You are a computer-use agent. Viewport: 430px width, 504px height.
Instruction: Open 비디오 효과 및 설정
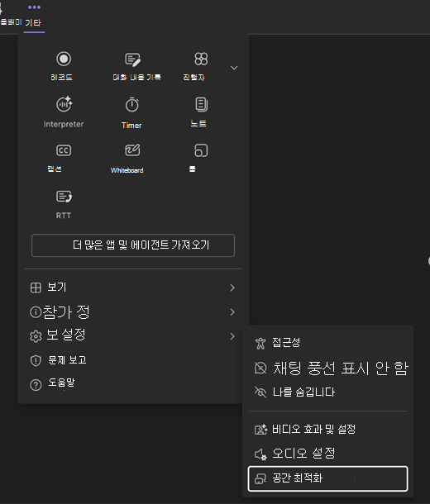click(x=327, y=429)
